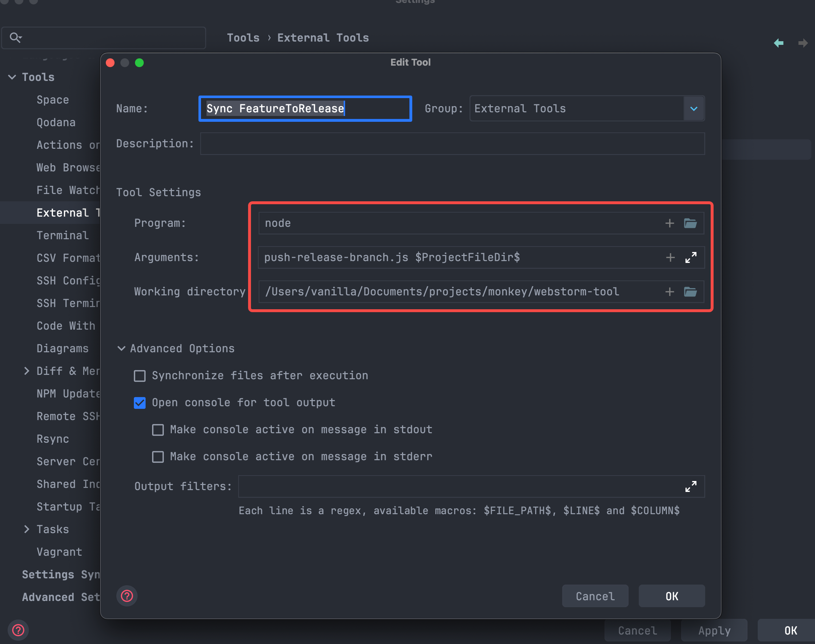Click the insert macro plus icon for Arguments

pos(670,257)
